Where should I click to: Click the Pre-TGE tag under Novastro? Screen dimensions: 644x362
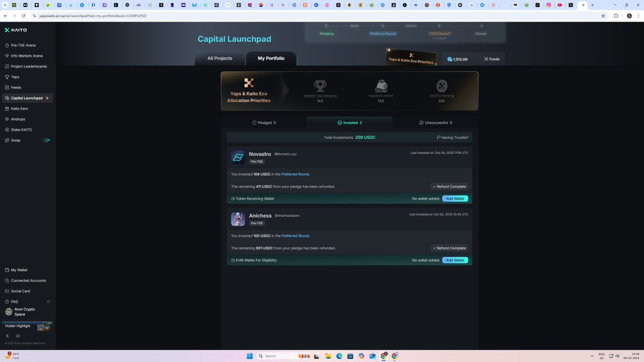[x=257, y=161]
